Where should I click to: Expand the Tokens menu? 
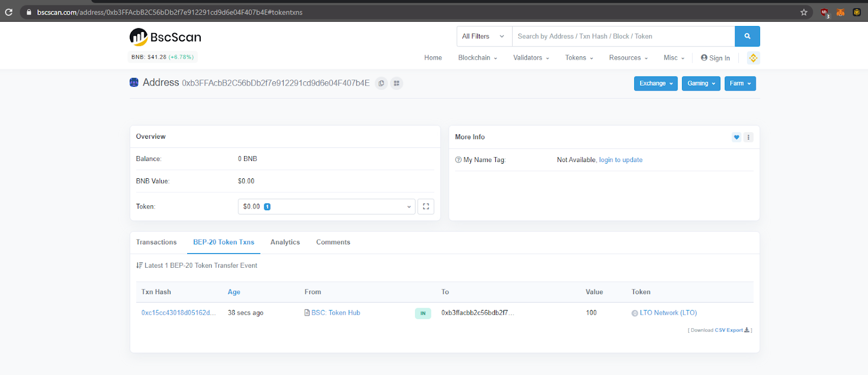click(x=579, y=58)
